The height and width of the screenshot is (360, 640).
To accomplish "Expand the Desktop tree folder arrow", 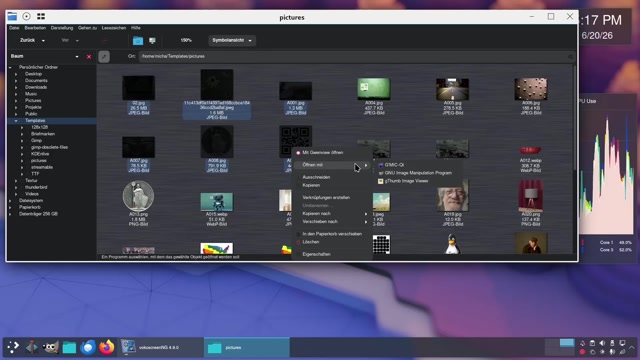I will [16, 74].
